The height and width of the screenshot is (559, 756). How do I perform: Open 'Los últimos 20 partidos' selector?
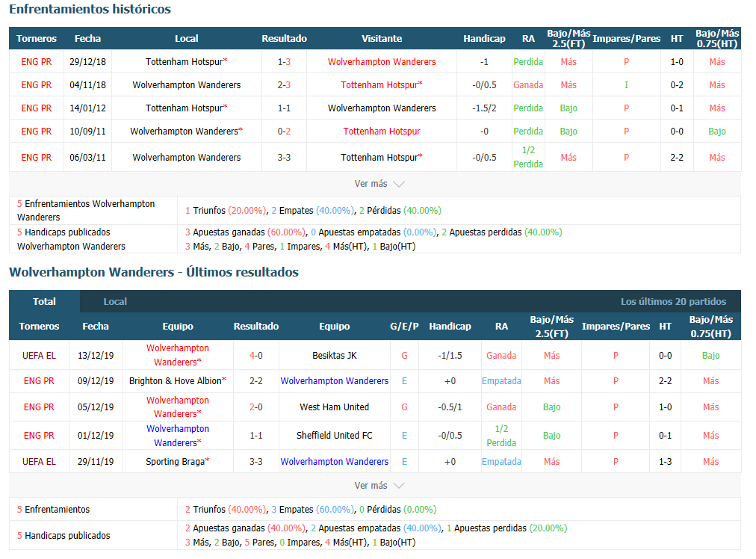673,301
